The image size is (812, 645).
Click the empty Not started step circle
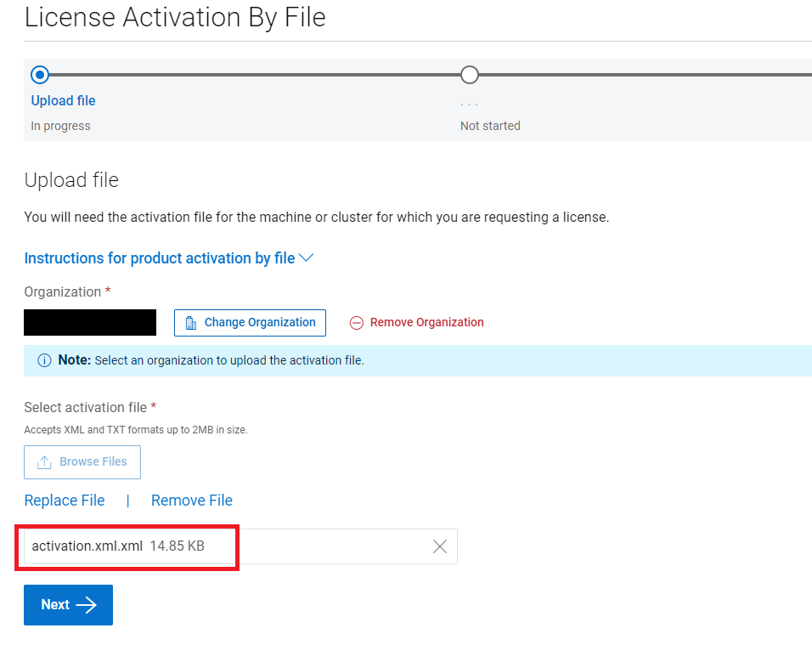pyautogui.click(x=469, y=75)
